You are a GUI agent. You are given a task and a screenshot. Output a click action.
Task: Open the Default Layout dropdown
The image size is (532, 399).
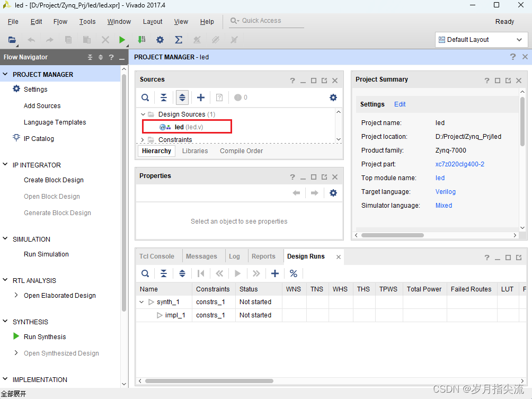click(481, 40)
